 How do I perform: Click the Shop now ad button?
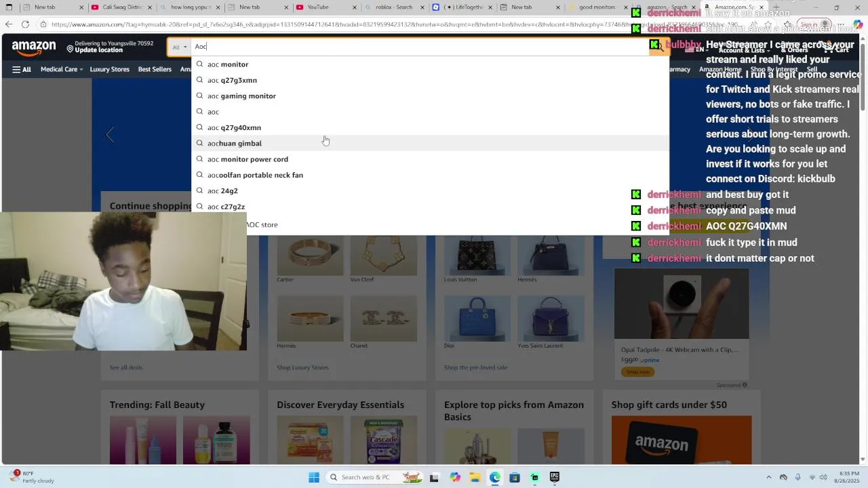tap(637, 371)
